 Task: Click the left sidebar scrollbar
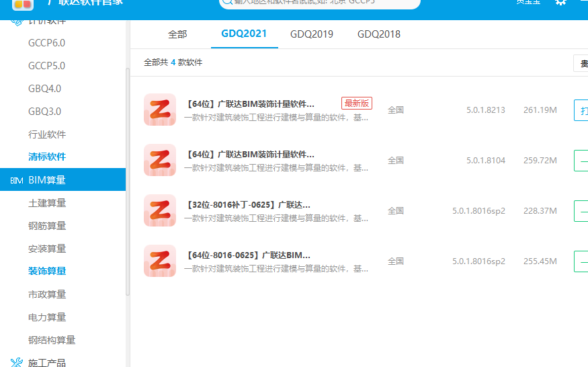coord(128,182)
